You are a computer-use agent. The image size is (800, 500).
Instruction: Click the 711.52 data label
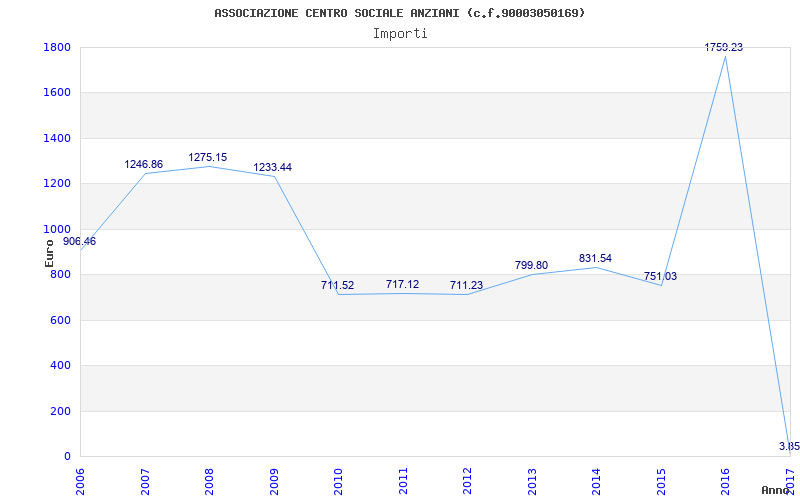click(x=337, y=285)
